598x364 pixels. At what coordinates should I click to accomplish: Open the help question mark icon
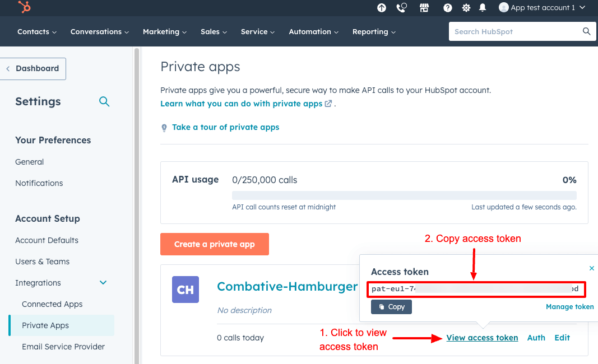[447, 8]
